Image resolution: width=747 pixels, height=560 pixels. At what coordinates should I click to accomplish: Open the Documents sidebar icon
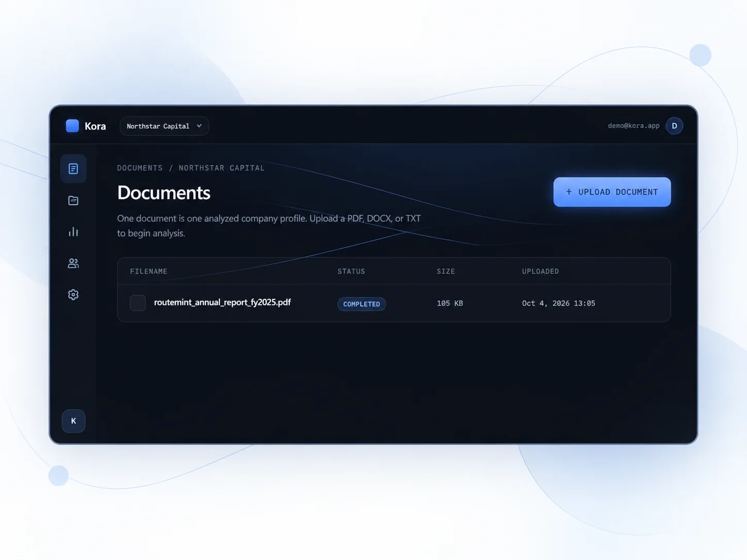tap(73, 169)
